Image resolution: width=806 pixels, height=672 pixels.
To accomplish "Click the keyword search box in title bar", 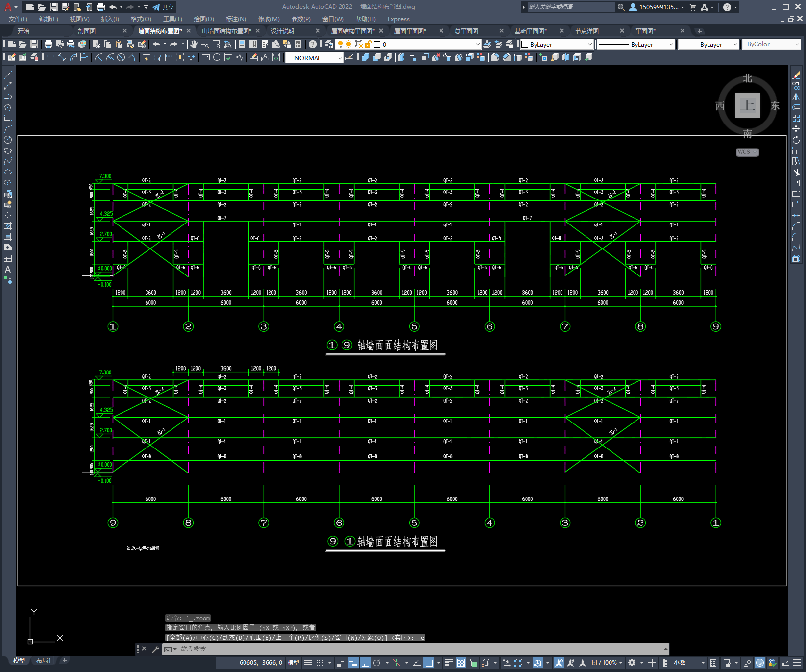I will pyautogui.click(x=570, y=7).
